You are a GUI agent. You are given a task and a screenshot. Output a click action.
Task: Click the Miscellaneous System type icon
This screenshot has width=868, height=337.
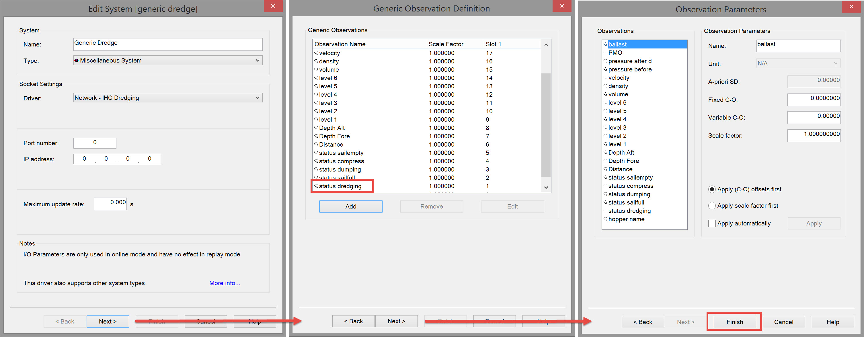click(77, 60)
